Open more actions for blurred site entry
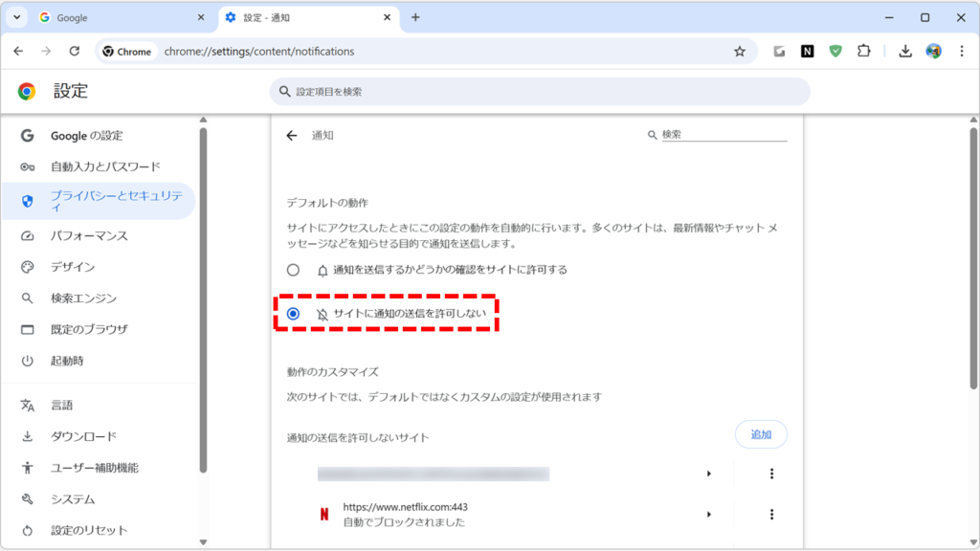Image resolution: width=980 pixels, height=551 pixels. tap(771, 474)
